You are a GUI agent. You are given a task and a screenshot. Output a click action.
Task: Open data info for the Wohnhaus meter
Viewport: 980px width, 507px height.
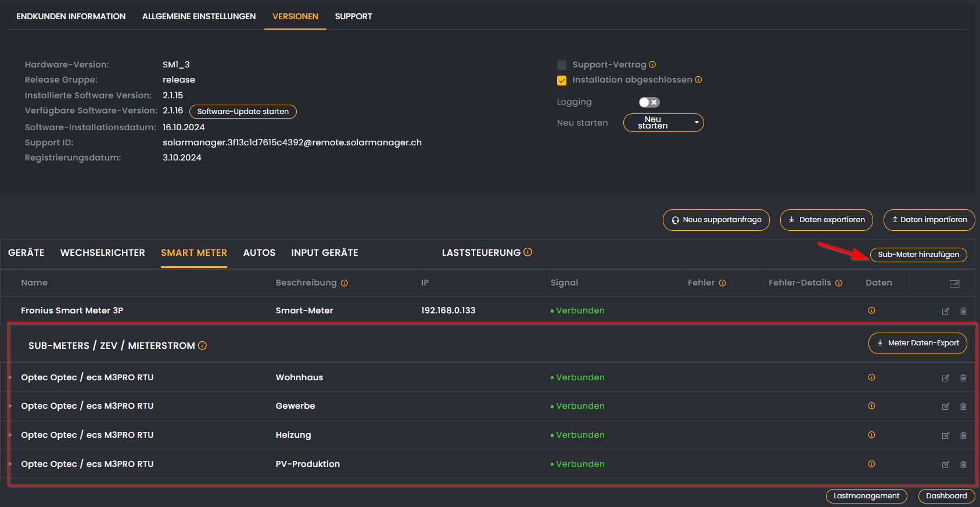pyautogui.click(x=871, y=377)
